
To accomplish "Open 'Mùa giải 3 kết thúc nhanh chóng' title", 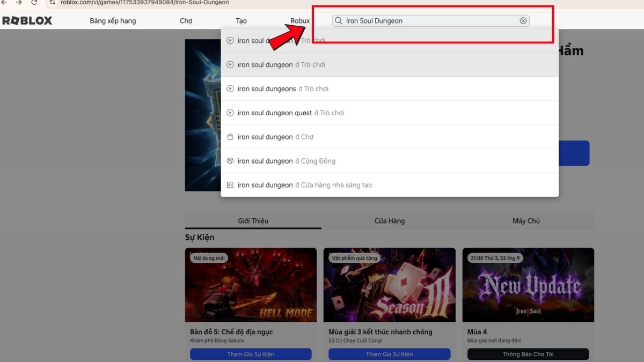I will click(380, 332).
